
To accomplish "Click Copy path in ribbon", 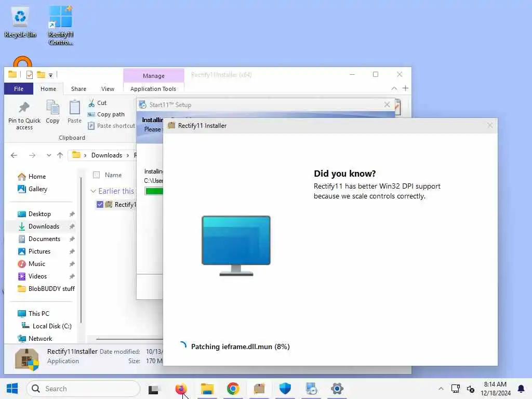I will click(106, 114).
